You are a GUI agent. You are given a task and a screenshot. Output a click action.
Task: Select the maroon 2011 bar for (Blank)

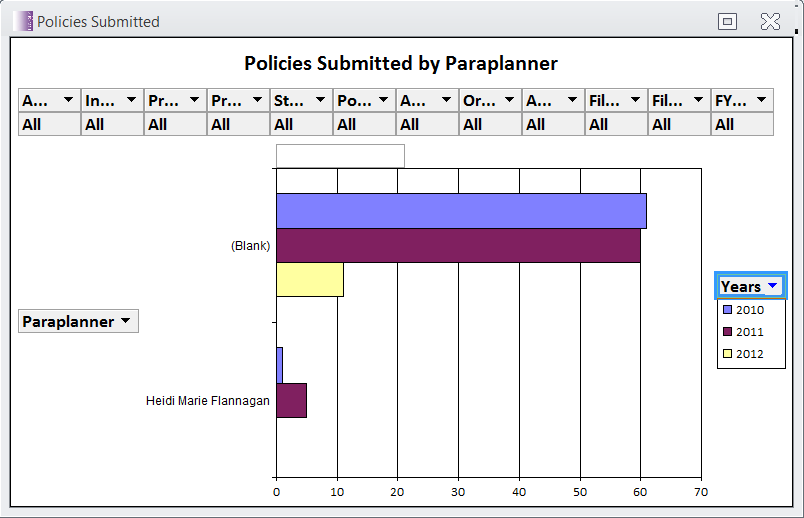[x=457, y=246]
